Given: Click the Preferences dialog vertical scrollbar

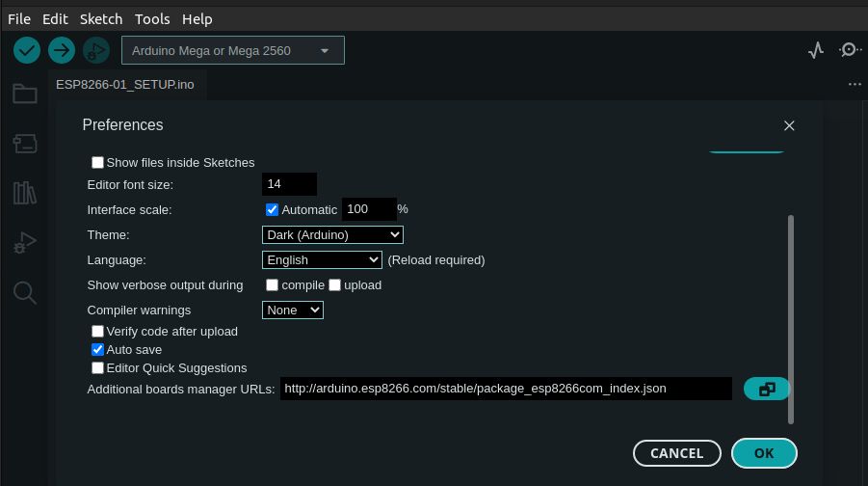Looking at the screenshot, I should [791, 320].
